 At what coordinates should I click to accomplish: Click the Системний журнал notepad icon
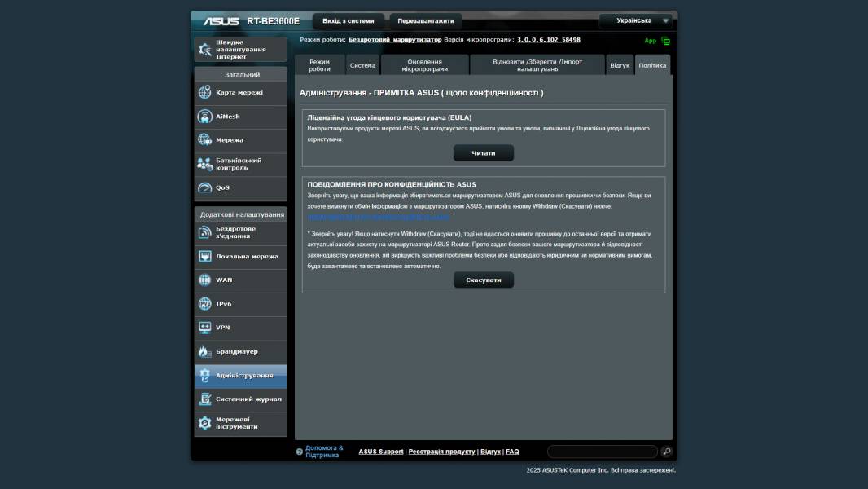[205, 399]
